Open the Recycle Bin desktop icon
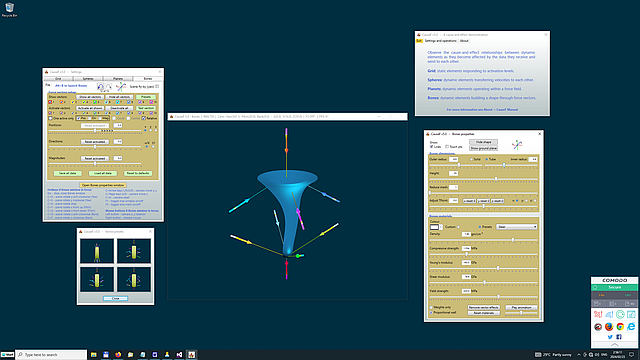 point(9,10)
